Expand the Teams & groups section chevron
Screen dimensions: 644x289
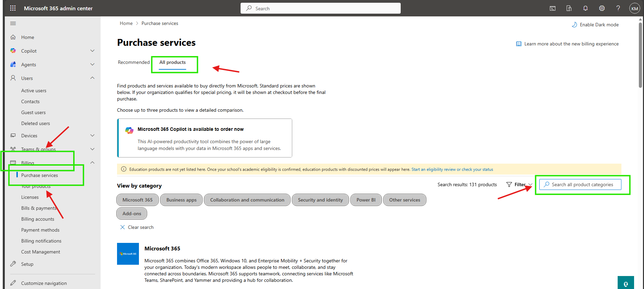(92, 149)
